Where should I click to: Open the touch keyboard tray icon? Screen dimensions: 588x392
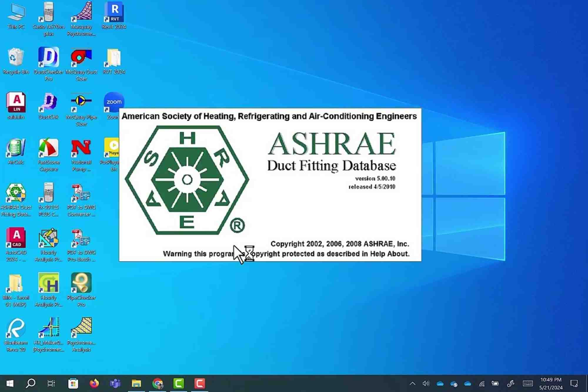(x=528, y=383)
